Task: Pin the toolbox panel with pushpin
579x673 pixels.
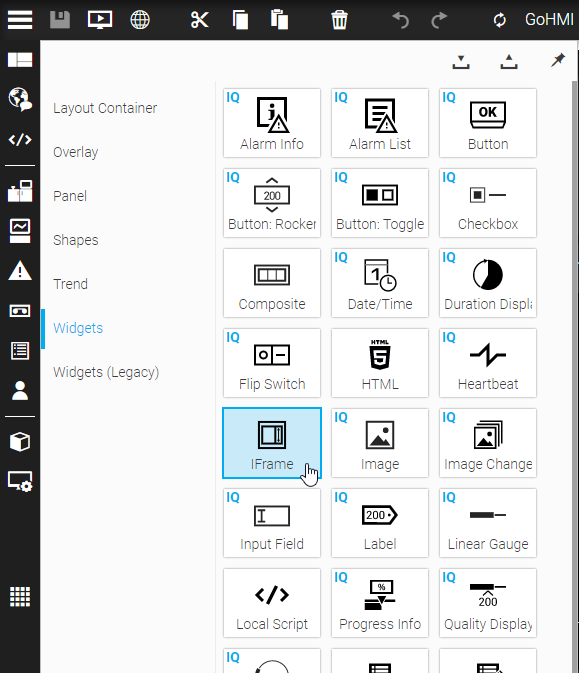Action: 558,60
